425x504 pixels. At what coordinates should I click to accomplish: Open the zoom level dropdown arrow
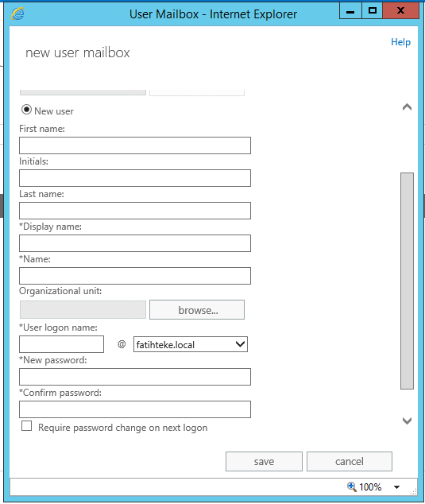click(397, 487)
